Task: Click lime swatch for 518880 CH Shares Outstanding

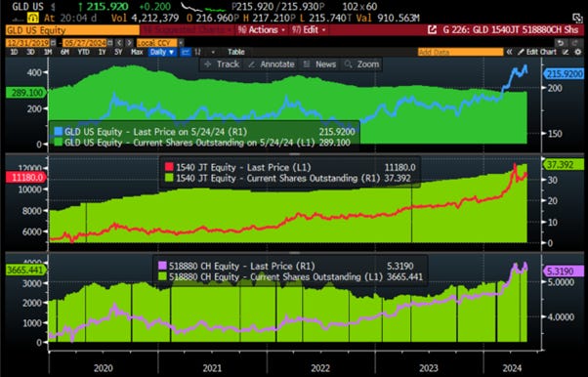Action: [162, 276]
